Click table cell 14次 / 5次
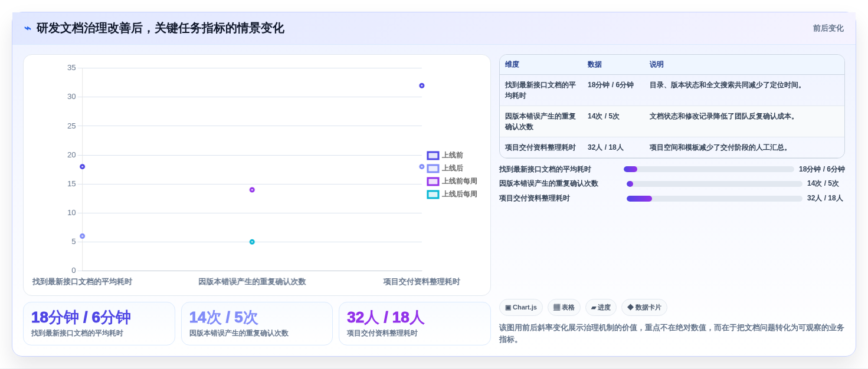This screenshot has width=868, height=369. (604, 117)
